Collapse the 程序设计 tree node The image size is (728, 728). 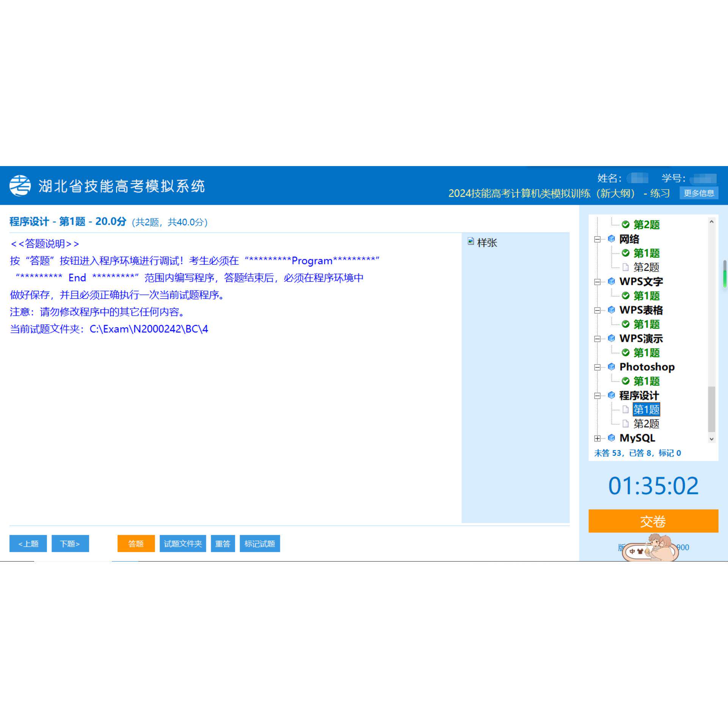pyautogui.click(x=597, y=396)
